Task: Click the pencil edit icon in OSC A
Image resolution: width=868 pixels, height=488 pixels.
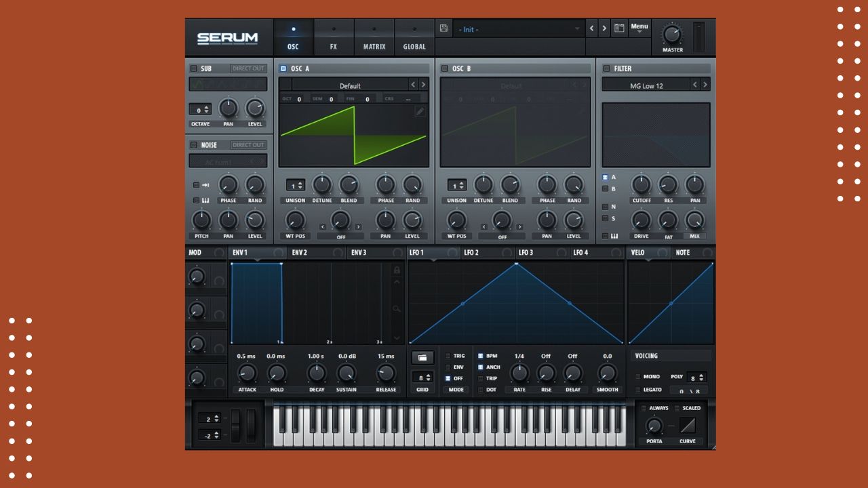Action: (x=420, y=112)
